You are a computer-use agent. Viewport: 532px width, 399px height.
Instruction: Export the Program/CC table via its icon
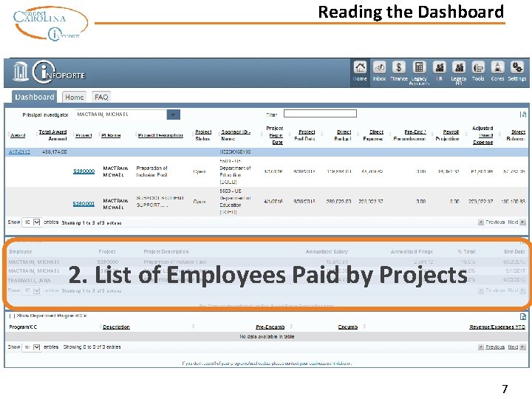click(523, 316)
